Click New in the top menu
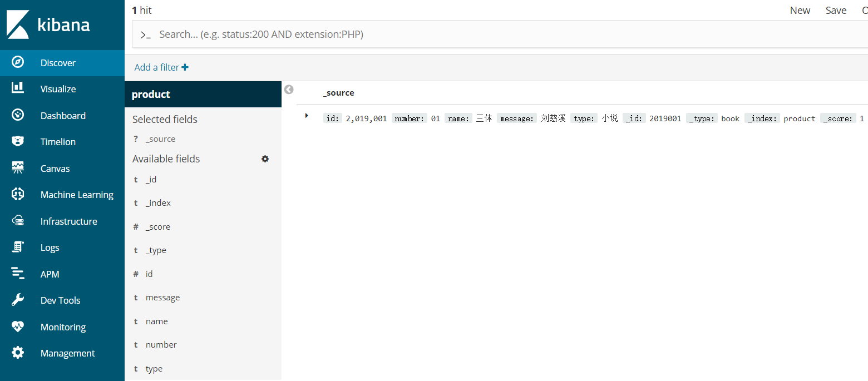This screenshot has height=381, width=868. tap(800, 10)
